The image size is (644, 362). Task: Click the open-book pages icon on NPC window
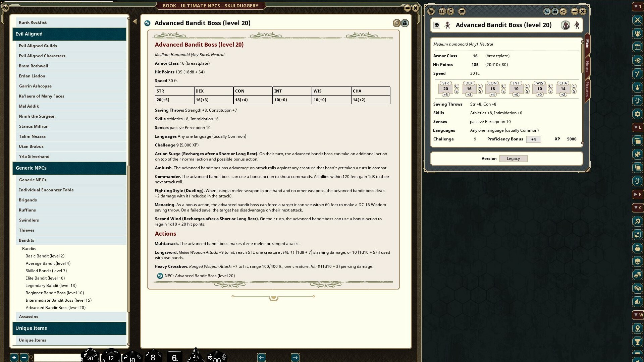442,11
